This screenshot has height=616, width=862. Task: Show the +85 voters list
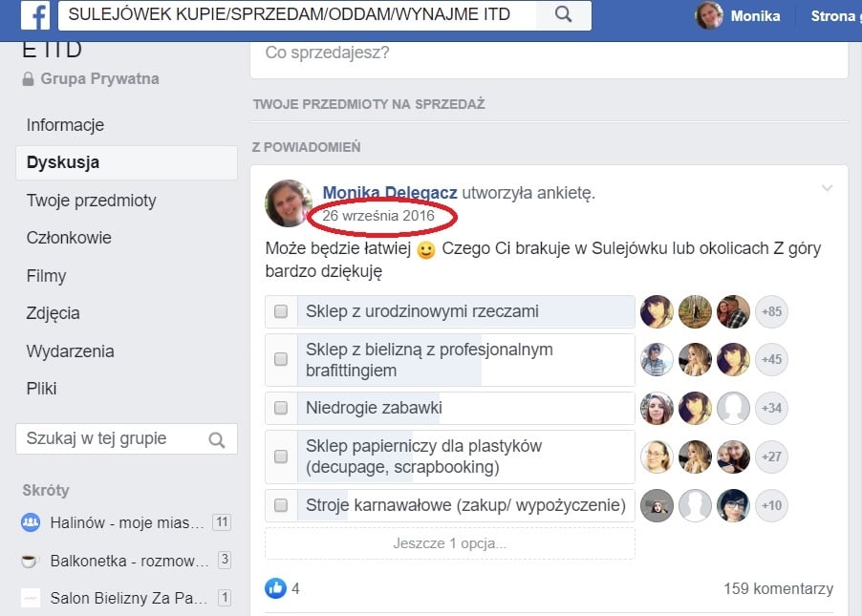click(771, 311)
